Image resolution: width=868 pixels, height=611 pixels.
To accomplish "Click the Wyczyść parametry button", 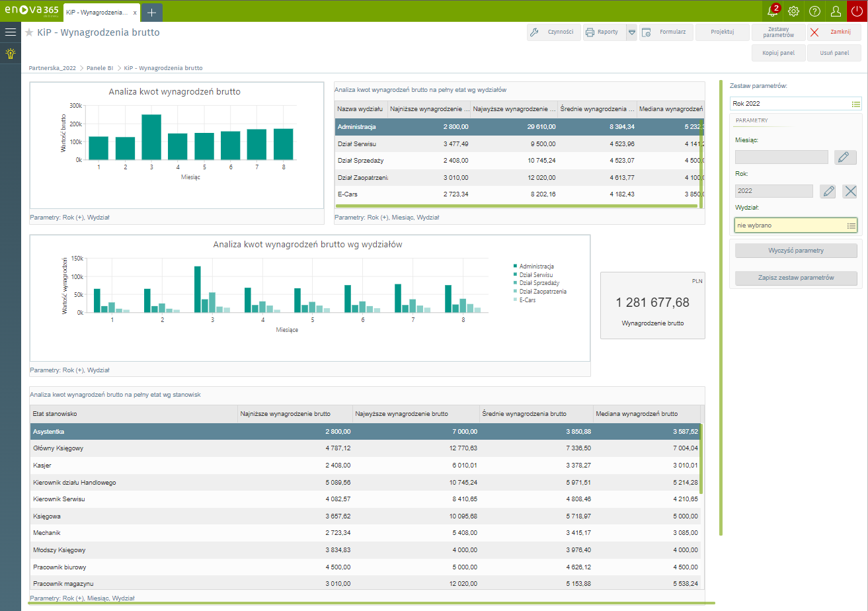I will tap(796, 251).
